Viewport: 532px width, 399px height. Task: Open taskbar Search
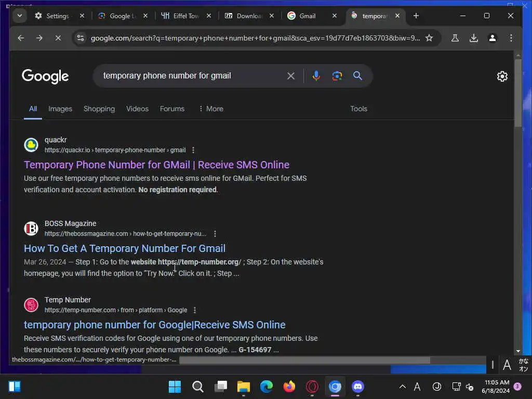tap(197, 387)
